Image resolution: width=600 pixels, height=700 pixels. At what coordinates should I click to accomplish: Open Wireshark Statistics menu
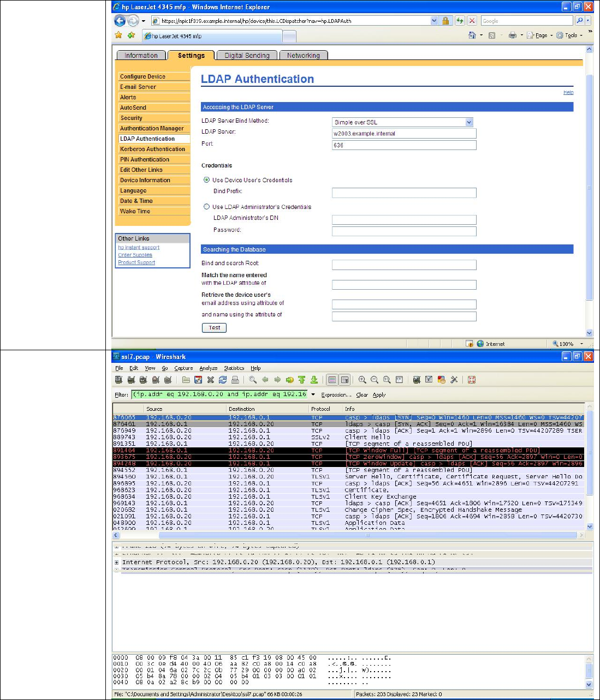[234, 368]
